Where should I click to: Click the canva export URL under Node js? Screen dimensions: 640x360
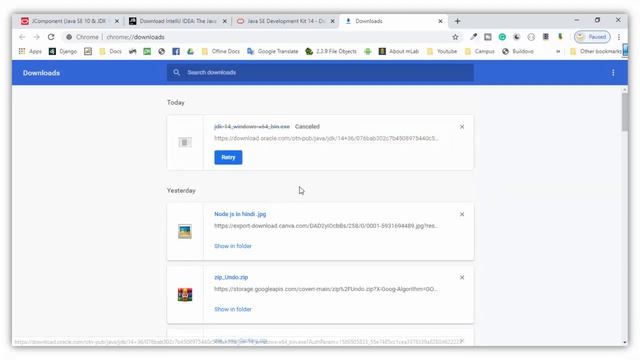pos(326,226)
